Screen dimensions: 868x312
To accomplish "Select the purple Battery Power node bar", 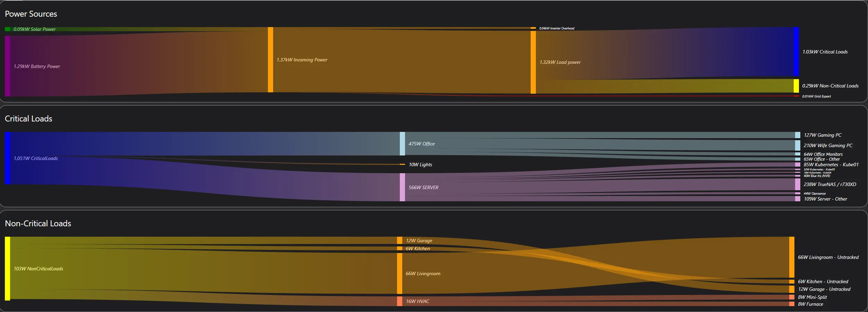I will 7,66.
